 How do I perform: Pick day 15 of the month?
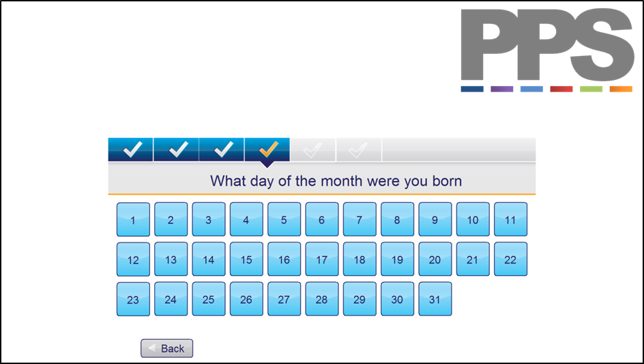click(x=246, y=259)
